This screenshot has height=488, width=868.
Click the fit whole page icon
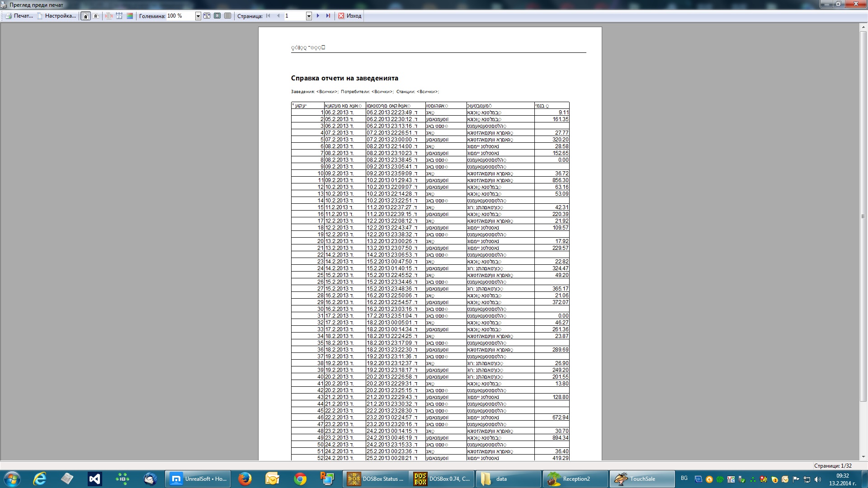coord(217,16)
